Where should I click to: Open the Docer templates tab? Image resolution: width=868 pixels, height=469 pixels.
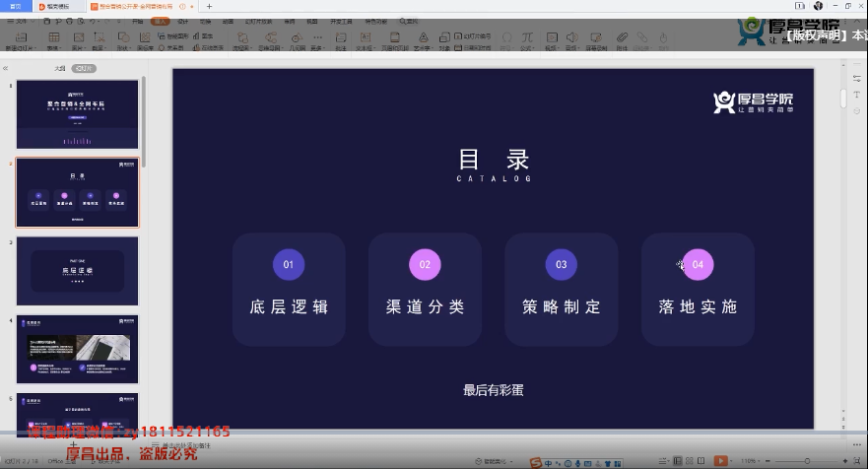click(58, 7)
